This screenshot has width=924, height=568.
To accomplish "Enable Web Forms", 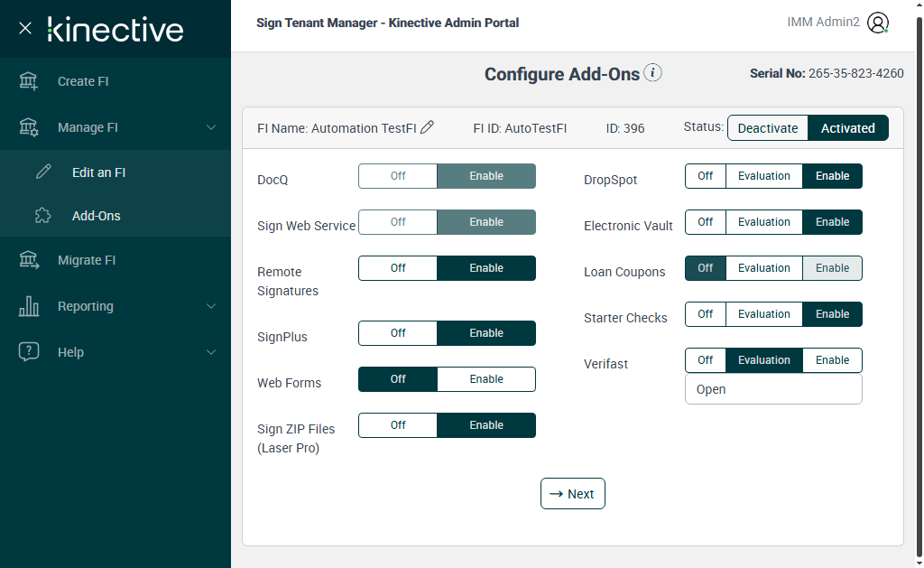I will 486,378.
